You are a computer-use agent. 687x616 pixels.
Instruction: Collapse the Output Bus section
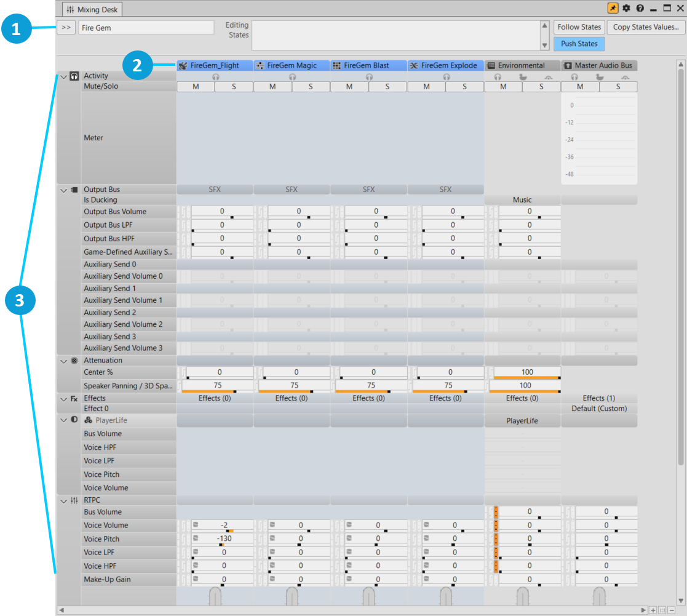pyautogui.click(x=63, y=190)
